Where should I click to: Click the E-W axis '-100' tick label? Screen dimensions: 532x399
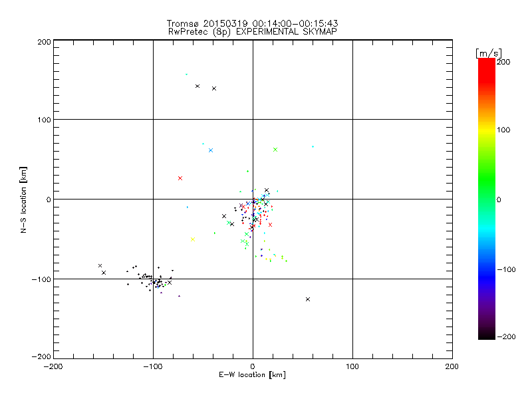[153, 366]
